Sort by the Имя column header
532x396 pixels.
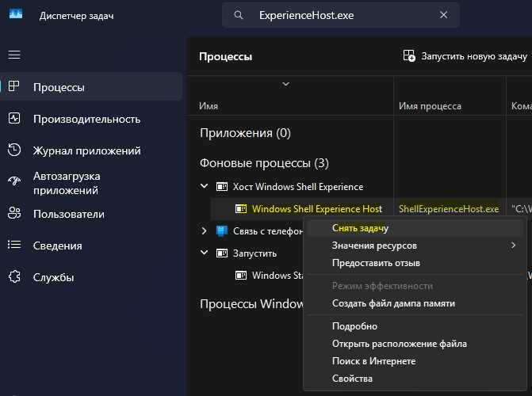coord(209,106)
